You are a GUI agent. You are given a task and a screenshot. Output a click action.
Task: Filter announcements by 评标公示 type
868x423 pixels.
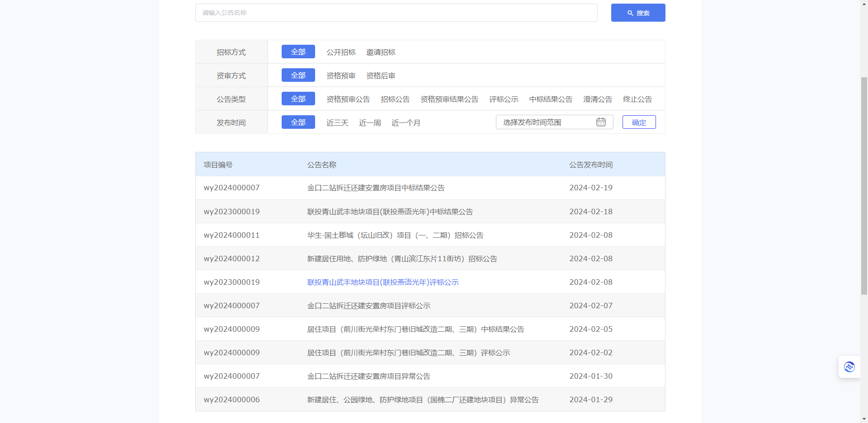pyautogui.click(x=504, y=99)
